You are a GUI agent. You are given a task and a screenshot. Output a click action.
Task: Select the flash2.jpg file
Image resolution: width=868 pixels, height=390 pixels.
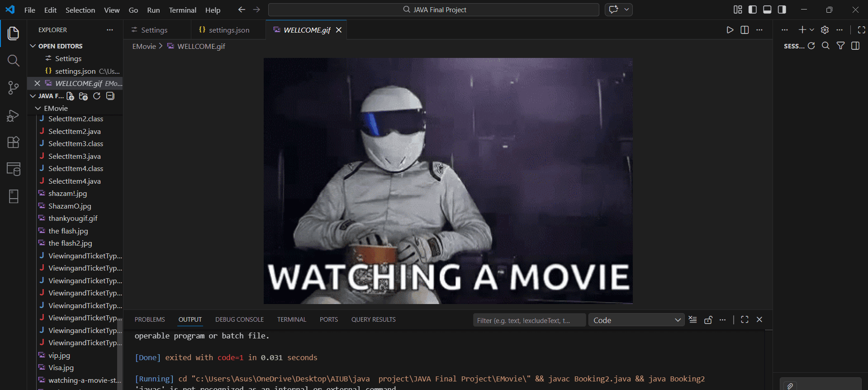click(70, 243)
